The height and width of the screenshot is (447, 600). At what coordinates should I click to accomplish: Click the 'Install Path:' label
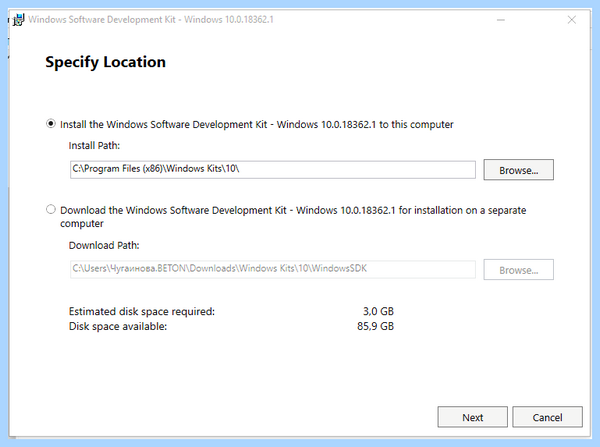94,145
